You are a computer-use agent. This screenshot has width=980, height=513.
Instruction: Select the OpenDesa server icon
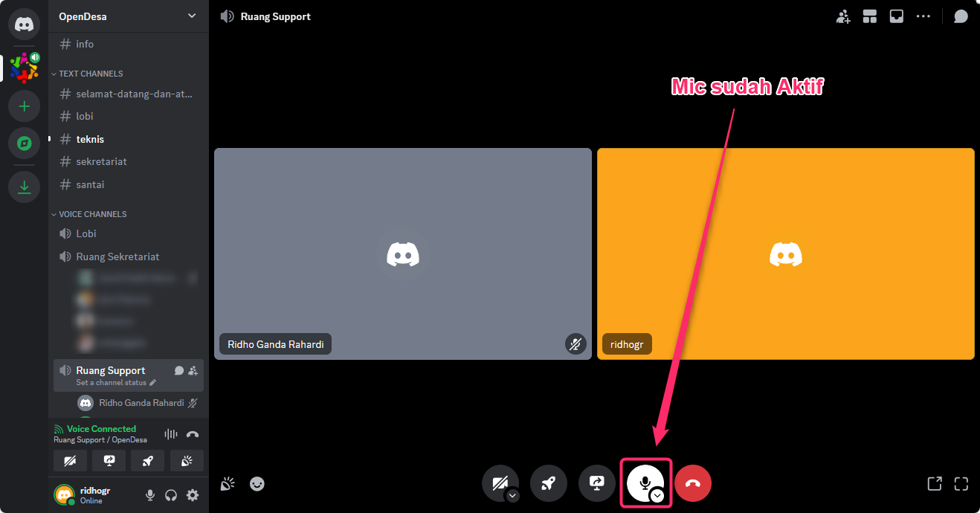coord(25,68)
